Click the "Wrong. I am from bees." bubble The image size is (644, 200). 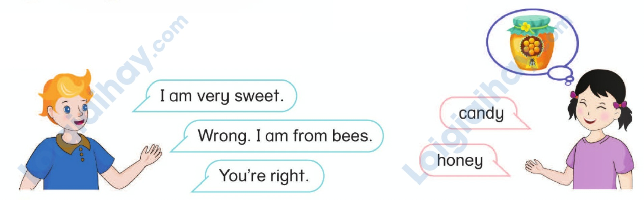click(x=285, y=136)
